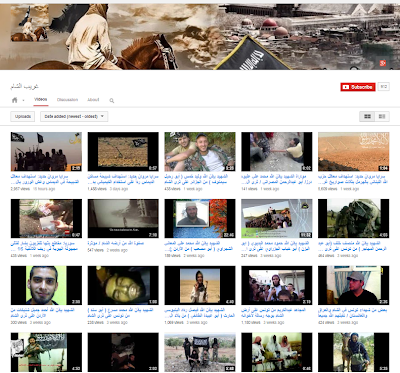
Task: Click the Uploads button
Action: (x=23, y=116)
